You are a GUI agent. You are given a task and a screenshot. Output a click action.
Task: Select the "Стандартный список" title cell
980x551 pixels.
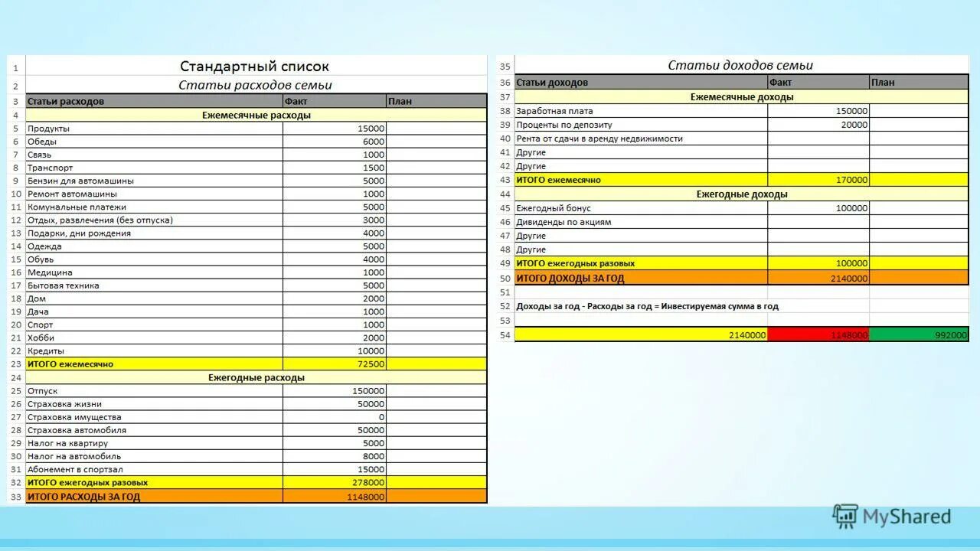pos(255,67)
